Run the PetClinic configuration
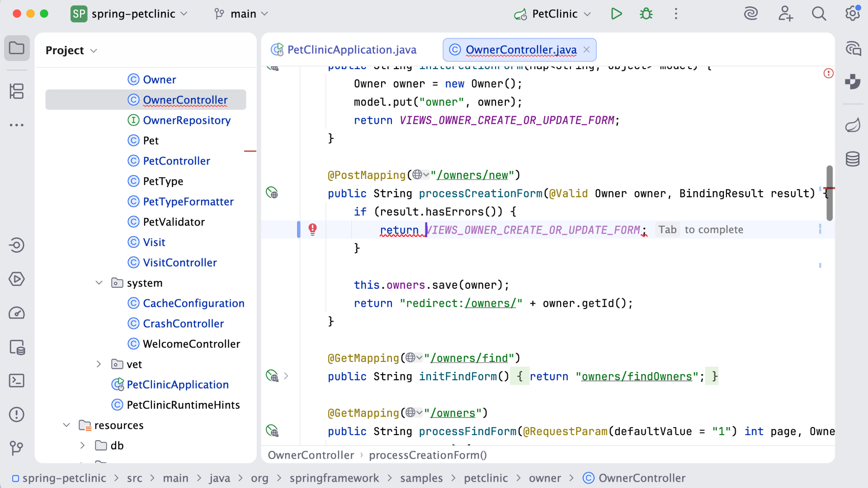 click(616, 14)
